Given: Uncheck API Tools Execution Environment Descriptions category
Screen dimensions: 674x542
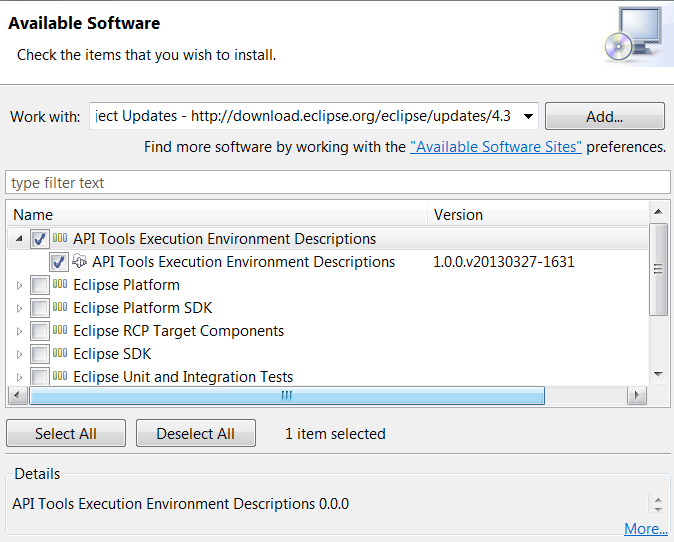Looking at the screenshot, I should (40, 239).
